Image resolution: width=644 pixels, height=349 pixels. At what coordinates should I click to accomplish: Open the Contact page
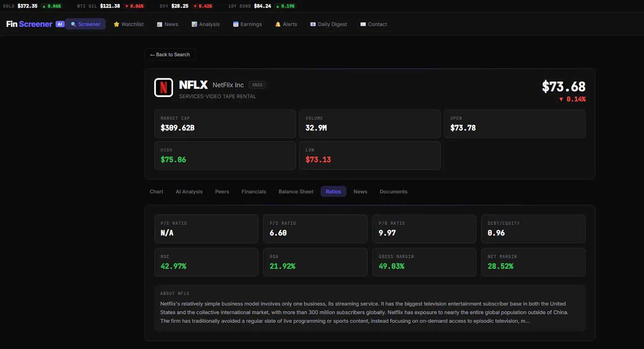[374, 24]
